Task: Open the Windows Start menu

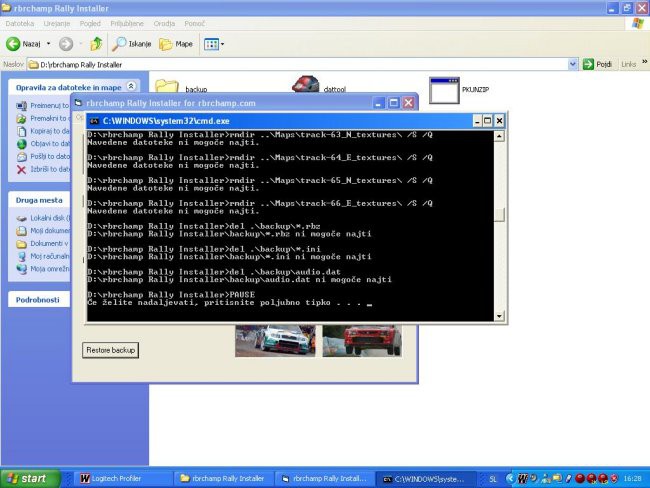Action: coord(28,479)
